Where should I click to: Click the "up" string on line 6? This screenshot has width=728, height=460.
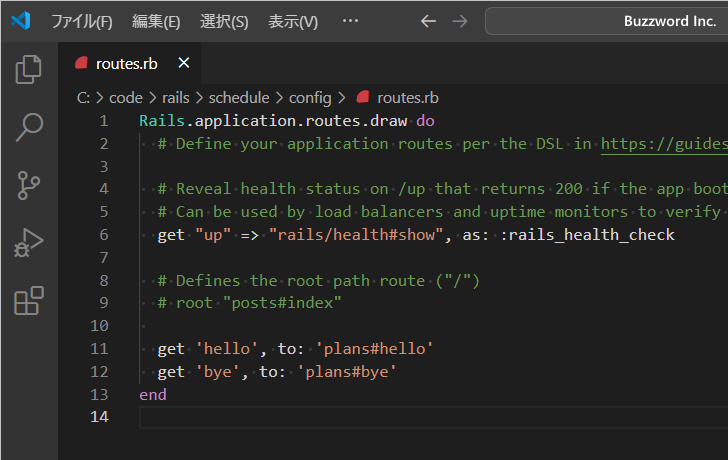(x=213, y=235)
